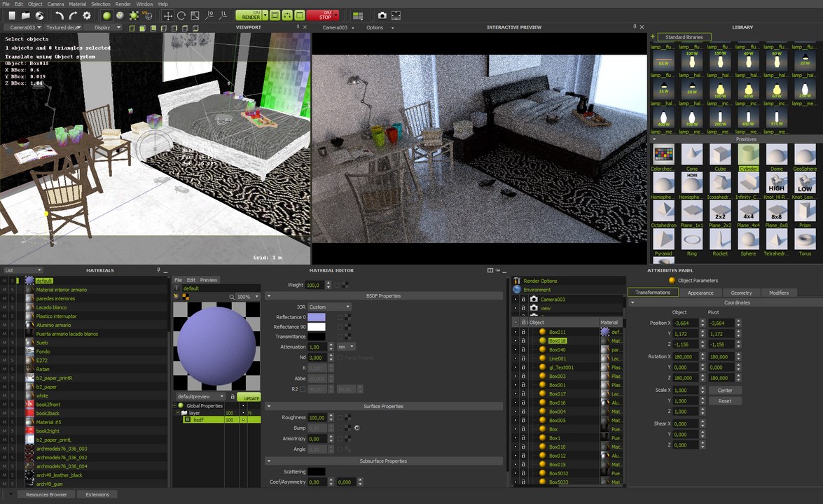
Task: Click the red GPU STOP button
Action: (322, 15)
